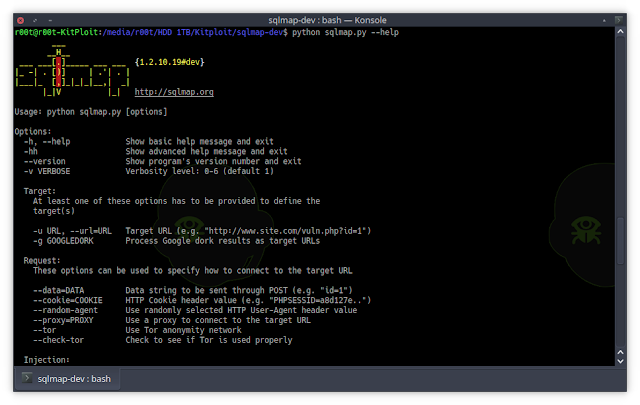Click the prompt 'r00t@r00t-KitPloit'

click(x=56, y=32)
